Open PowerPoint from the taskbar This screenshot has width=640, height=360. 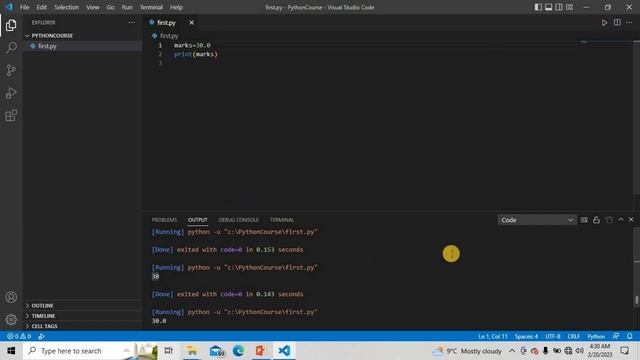pyautogui.click(x=261, y=351)
